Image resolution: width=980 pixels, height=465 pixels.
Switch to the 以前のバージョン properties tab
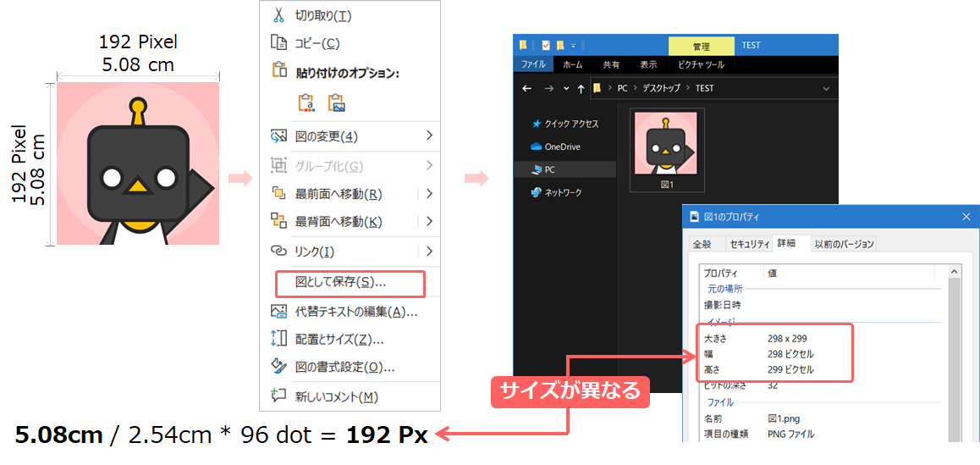point(844,245)
